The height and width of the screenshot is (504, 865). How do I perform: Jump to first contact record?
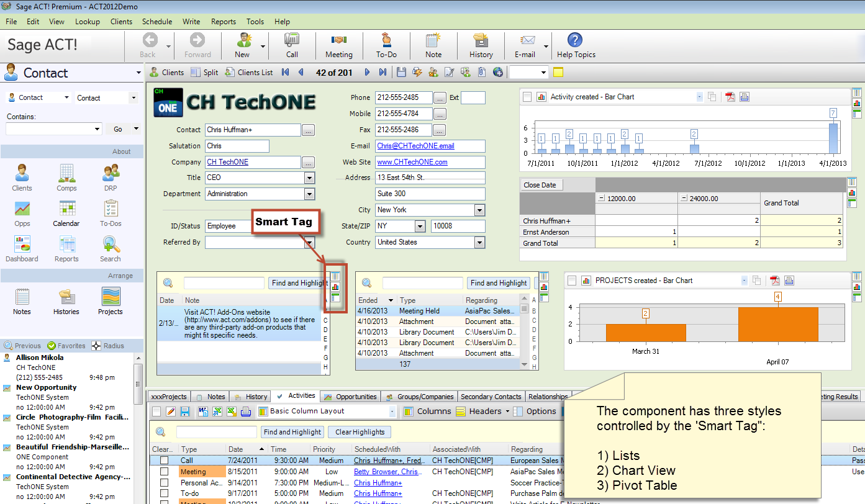coord(285,73)
